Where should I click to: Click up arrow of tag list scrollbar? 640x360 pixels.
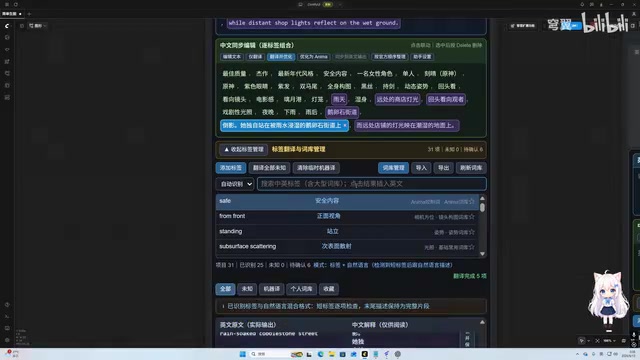click(x=482, y=198)
